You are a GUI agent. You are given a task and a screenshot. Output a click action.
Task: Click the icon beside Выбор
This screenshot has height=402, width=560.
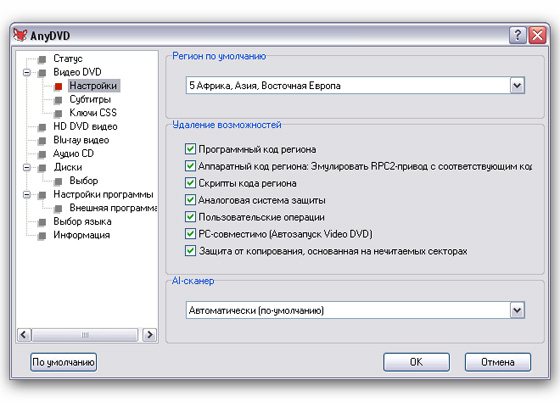coord(58,181)
